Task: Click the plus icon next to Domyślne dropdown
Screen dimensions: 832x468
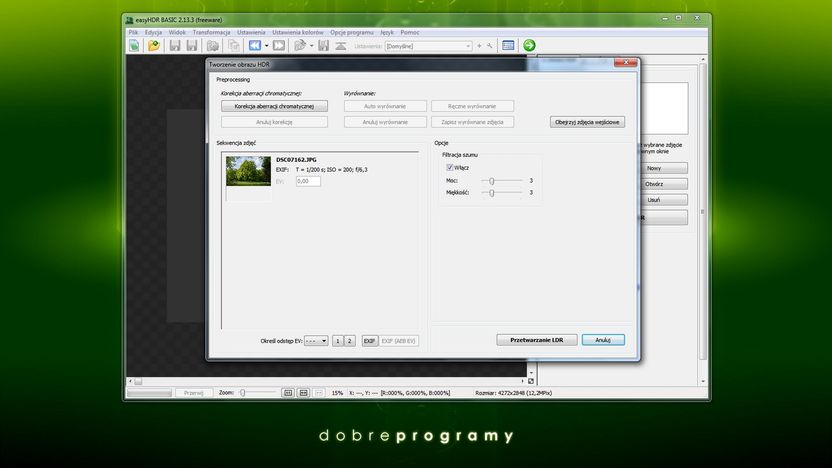Action: [x=479, y=46]
